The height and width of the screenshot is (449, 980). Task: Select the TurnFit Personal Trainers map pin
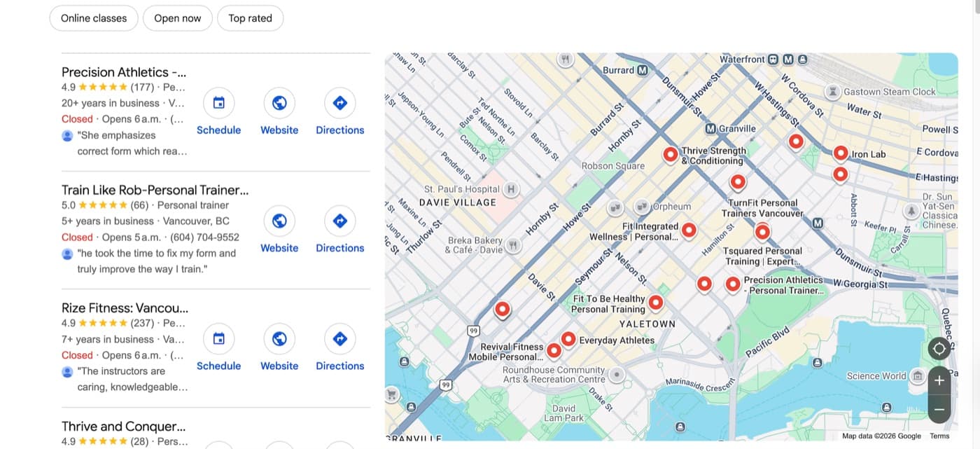(738, 182)
